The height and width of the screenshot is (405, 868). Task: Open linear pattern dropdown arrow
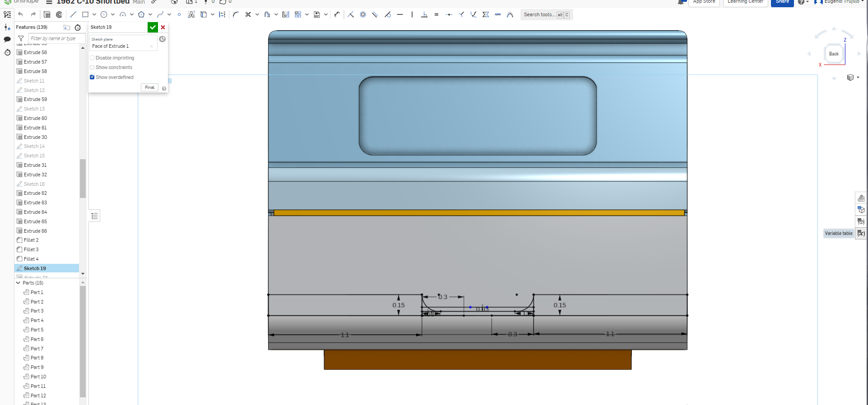307,14
